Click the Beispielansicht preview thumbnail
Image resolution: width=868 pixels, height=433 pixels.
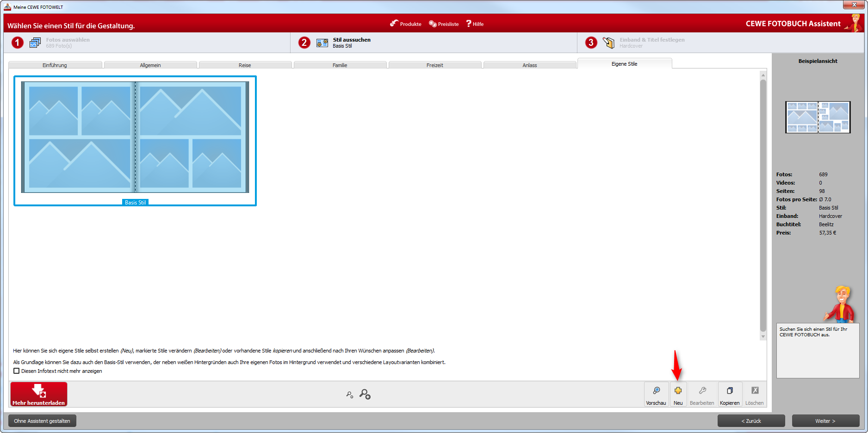(x=818, y=117)
